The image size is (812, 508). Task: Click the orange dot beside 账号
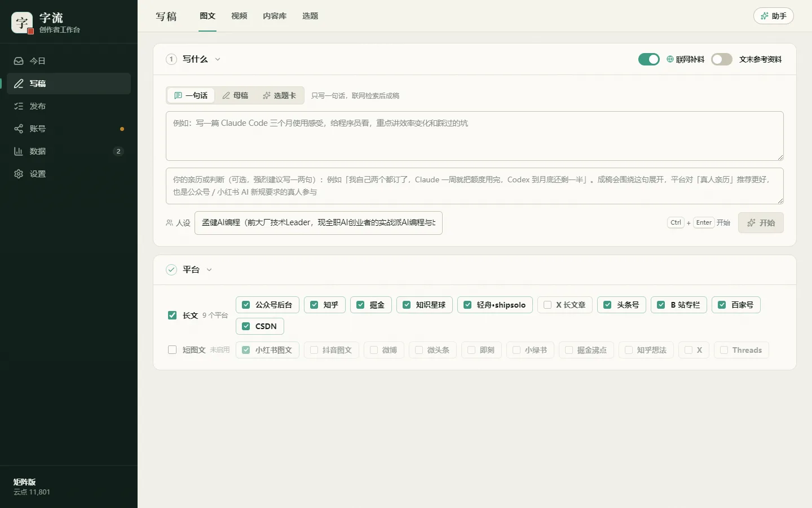tap(122, 129)
